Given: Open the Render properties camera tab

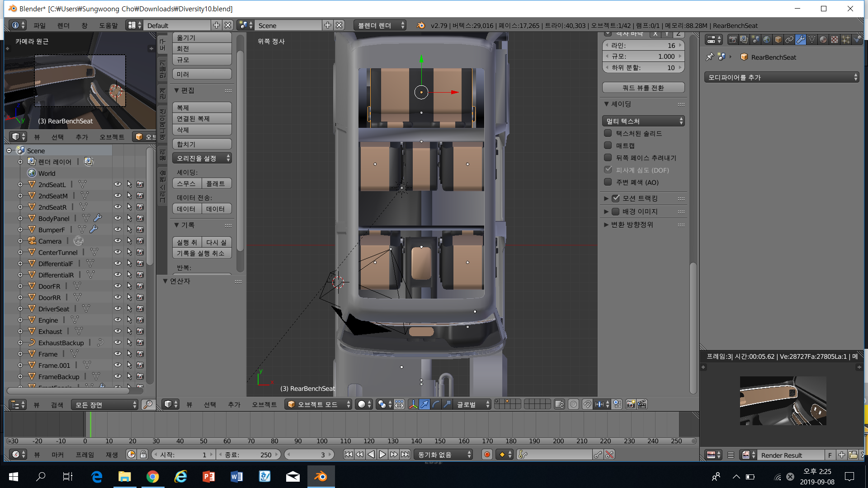Looking at the screenshot, I should (x=733, y=40).
